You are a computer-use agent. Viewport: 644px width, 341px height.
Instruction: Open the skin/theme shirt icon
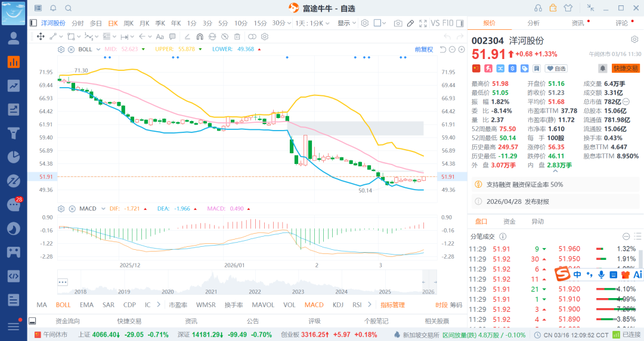pos(568,8)
